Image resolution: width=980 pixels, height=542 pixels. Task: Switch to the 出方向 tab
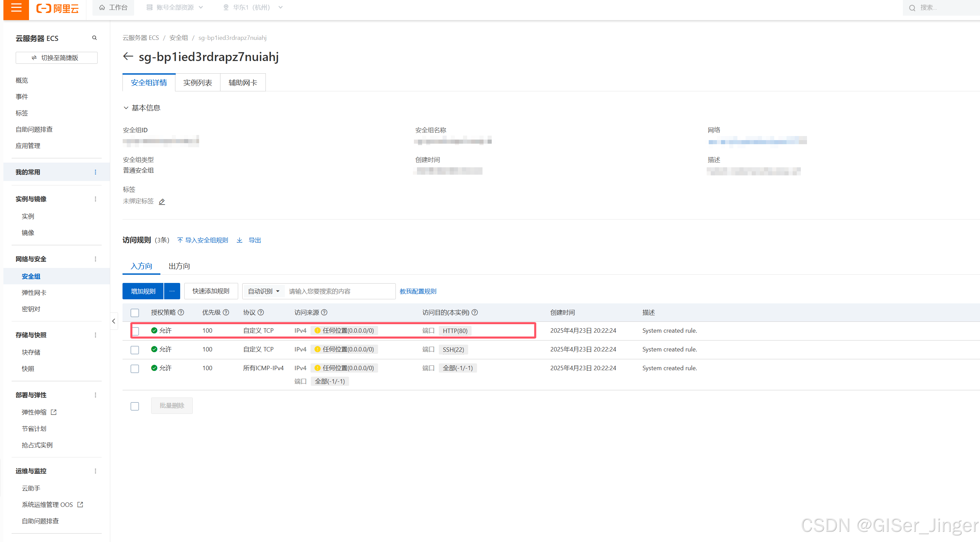179,266
